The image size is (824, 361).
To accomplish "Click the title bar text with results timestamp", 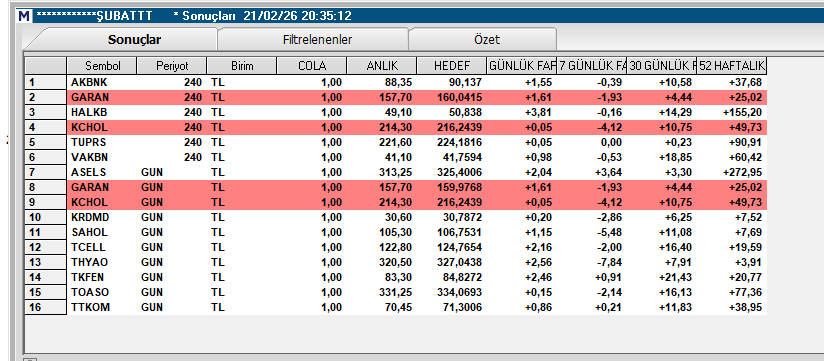I will click(x=193, y=16).
